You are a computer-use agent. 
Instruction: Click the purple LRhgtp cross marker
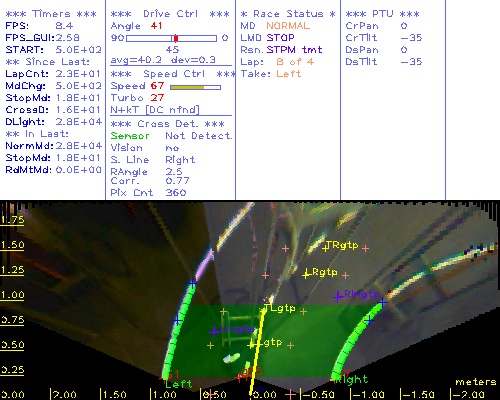coord(338,296)
